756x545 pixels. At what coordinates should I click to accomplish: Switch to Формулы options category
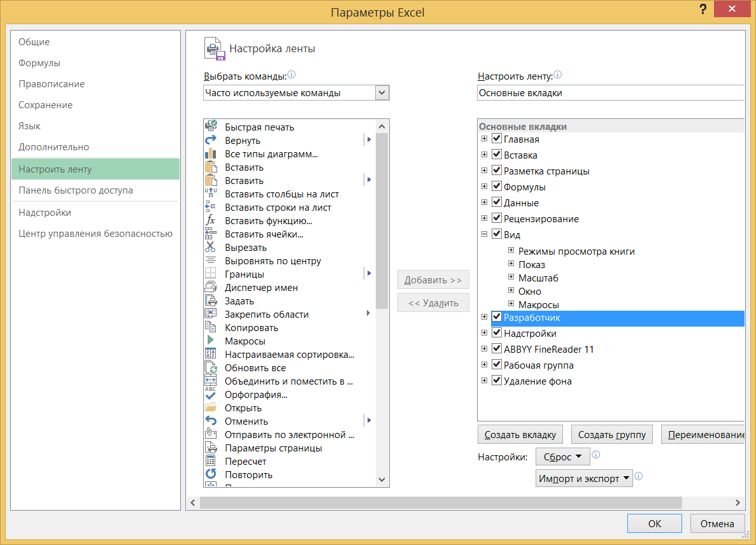(x=96, y=63)
